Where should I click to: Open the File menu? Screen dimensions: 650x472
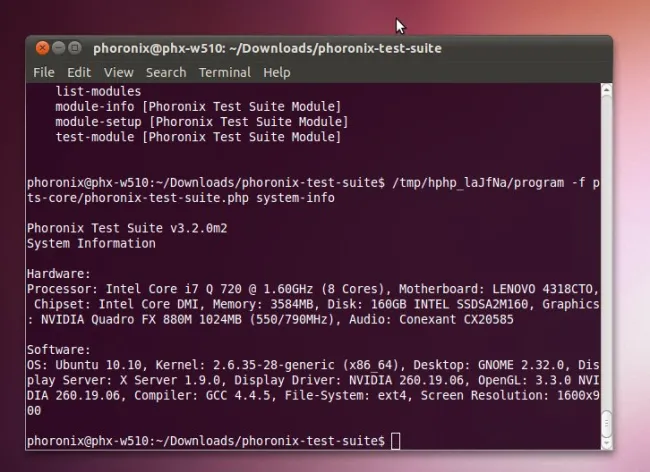pyautogui.click(x=44, y=73)
